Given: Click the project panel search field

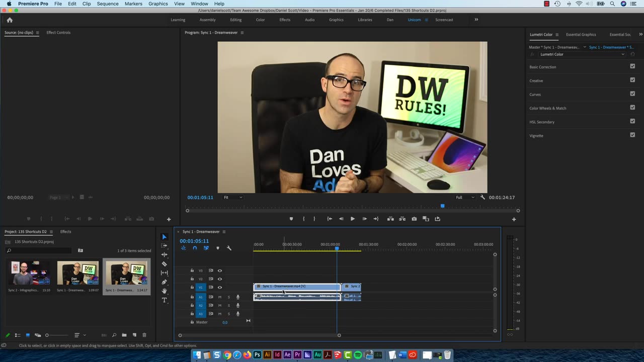Looking at the screenshot, I should tap(39, 250).
